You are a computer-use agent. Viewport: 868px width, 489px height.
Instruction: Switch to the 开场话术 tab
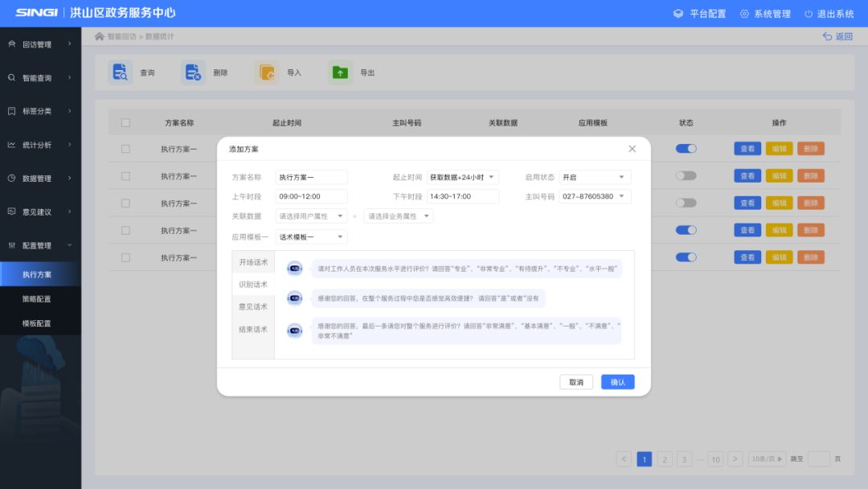coord(253,263)
